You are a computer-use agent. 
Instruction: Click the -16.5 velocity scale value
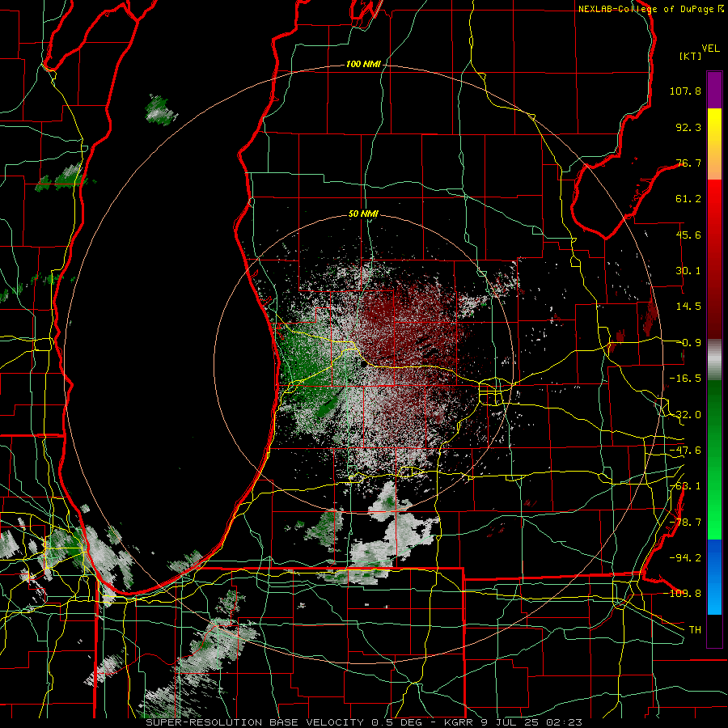pyautogui.click(x=685, y=379)
